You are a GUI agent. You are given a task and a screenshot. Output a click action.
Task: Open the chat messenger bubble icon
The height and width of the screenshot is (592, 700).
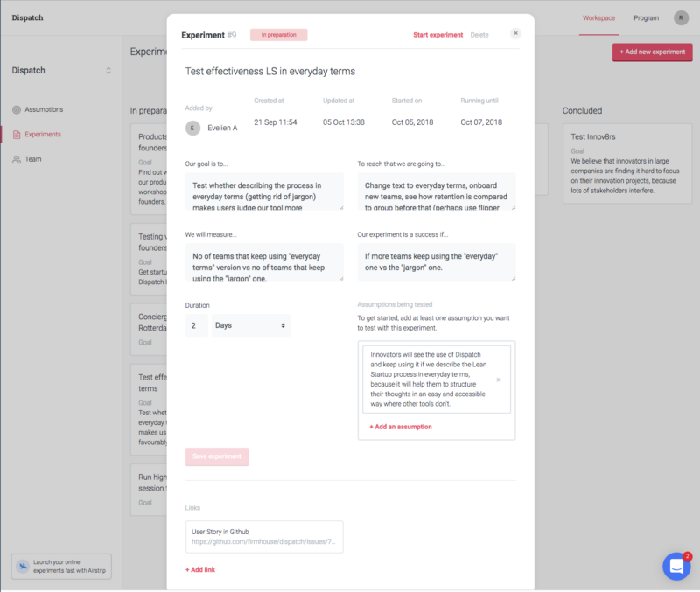pos(676,566)
